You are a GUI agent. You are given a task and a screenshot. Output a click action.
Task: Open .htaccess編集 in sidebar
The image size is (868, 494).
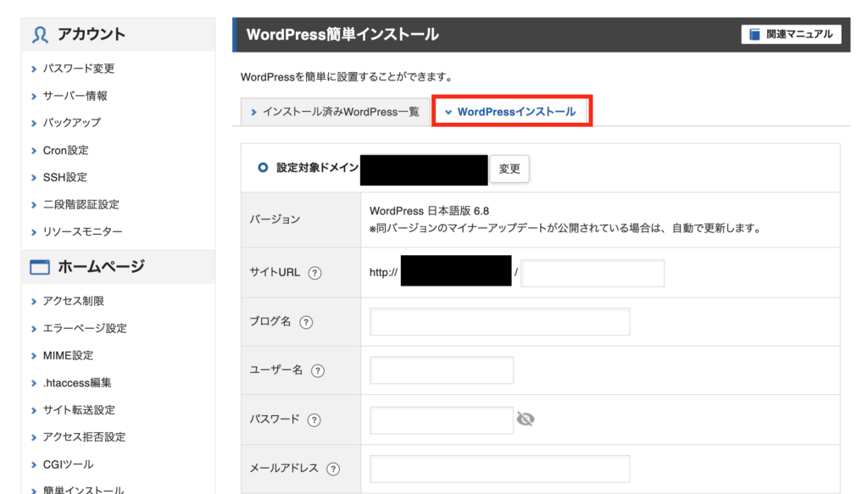[x=77, y=383]
